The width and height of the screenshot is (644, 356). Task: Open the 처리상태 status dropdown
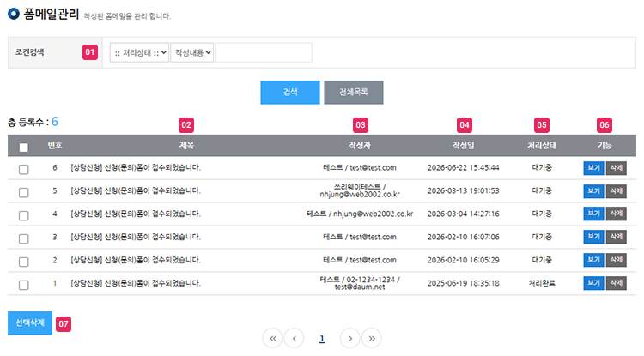tap(139, 52)
